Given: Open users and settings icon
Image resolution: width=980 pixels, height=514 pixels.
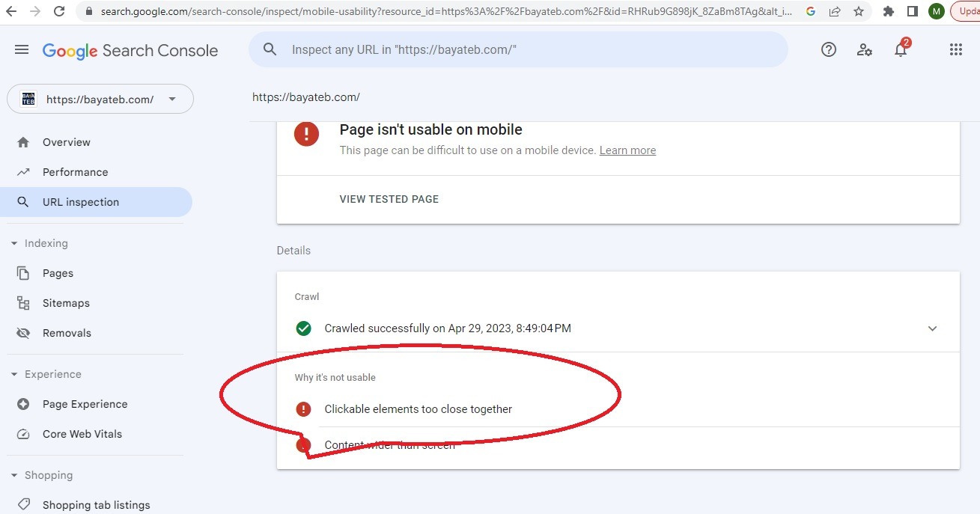Looking at the screenshot, I should click(864, 50).
